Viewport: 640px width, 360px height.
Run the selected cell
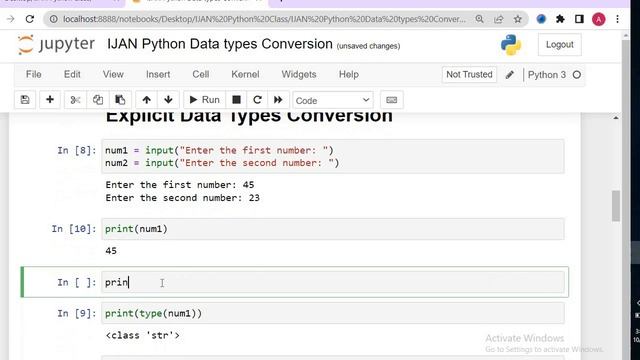click(x=204, y=100)
